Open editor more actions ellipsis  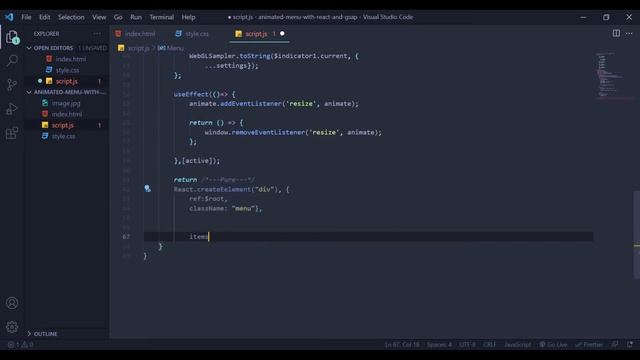click(x=629, y=33)
